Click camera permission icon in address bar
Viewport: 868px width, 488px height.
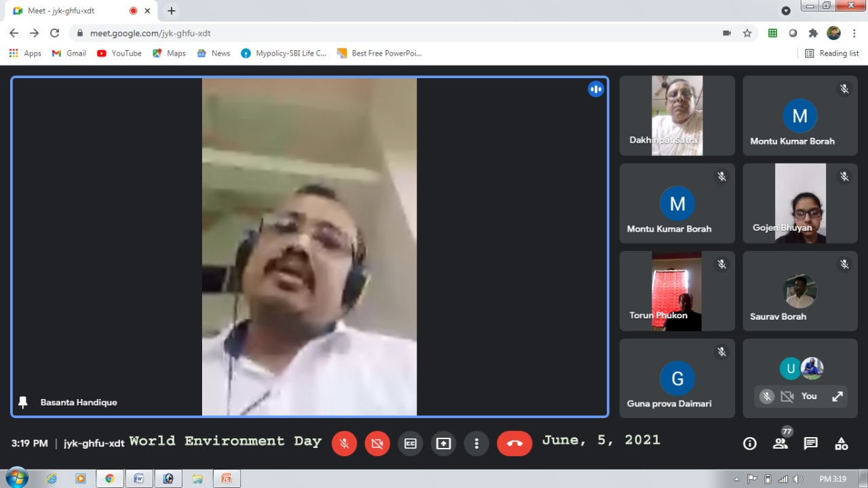click(x=727, y=33)
